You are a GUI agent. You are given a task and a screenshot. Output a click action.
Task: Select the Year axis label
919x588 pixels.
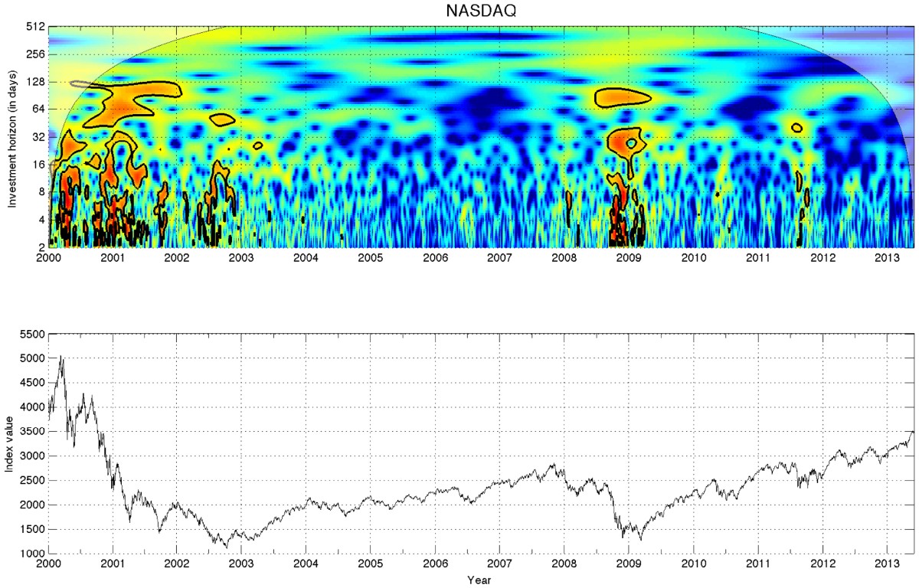pos(479,580)
